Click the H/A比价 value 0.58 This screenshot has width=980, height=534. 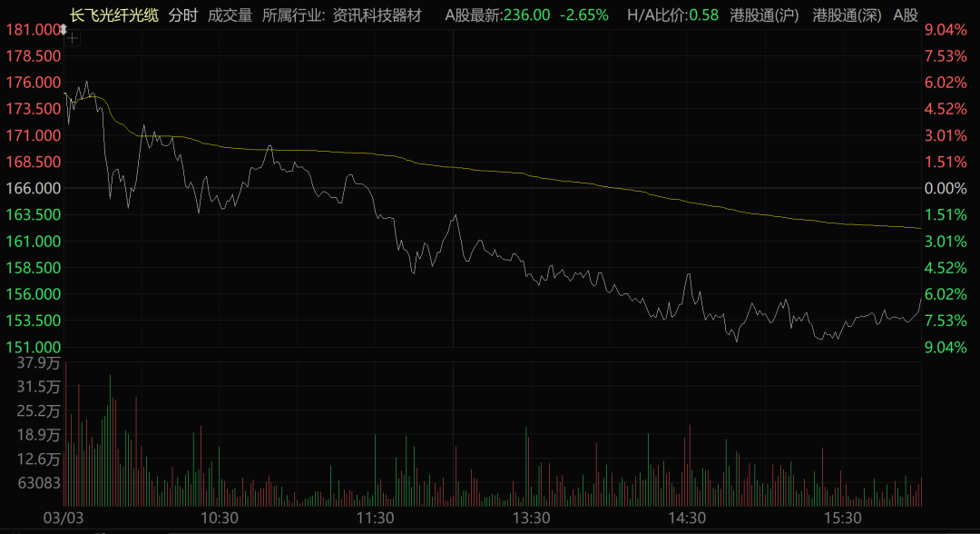704,15
